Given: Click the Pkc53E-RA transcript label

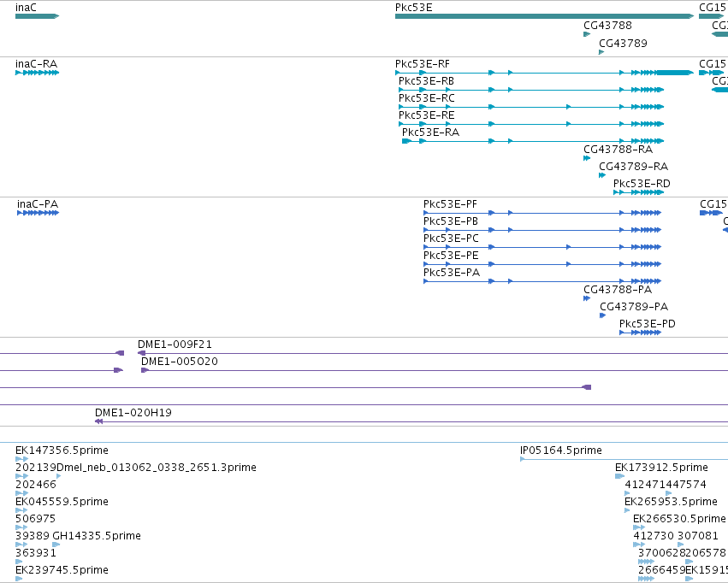Looking at the screenshot, I should (x=430, y=132).
